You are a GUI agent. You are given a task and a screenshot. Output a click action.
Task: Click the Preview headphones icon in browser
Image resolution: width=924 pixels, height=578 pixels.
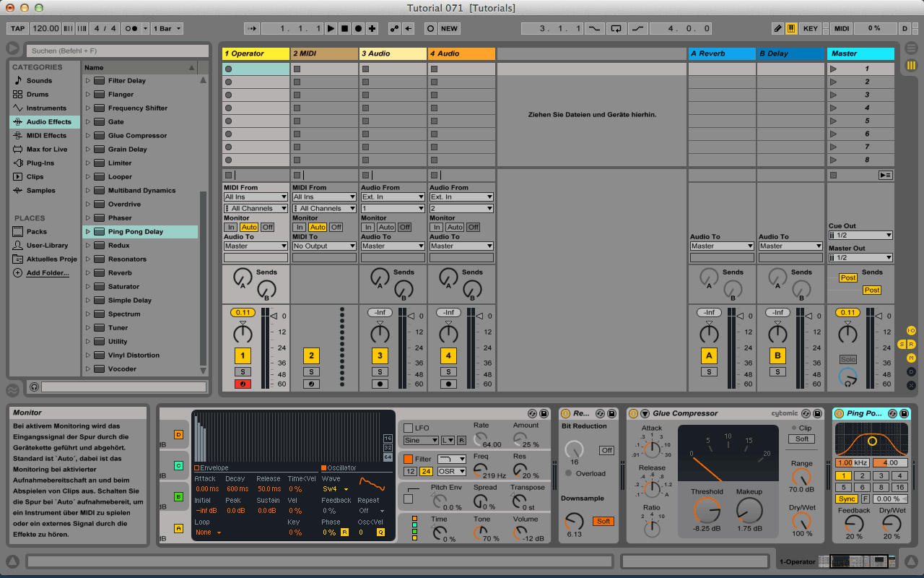tap(34, 387)
